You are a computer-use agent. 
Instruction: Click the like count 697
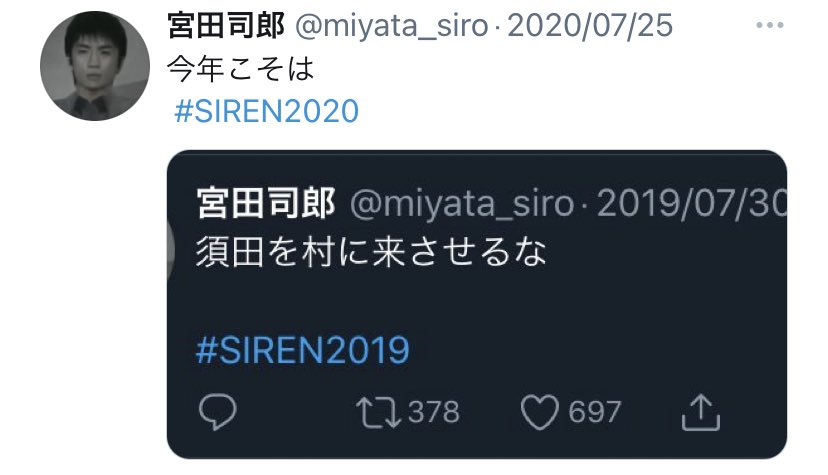coord(595,412)
